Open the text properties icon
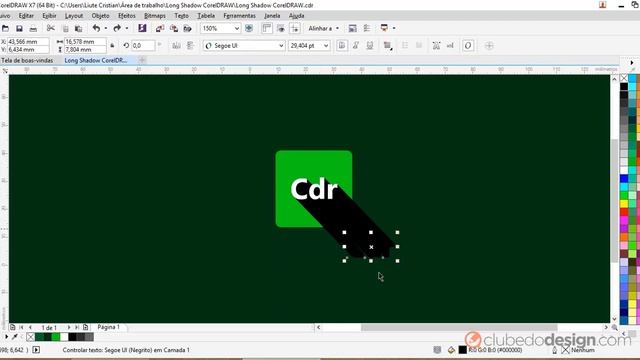 coord(436,45)
